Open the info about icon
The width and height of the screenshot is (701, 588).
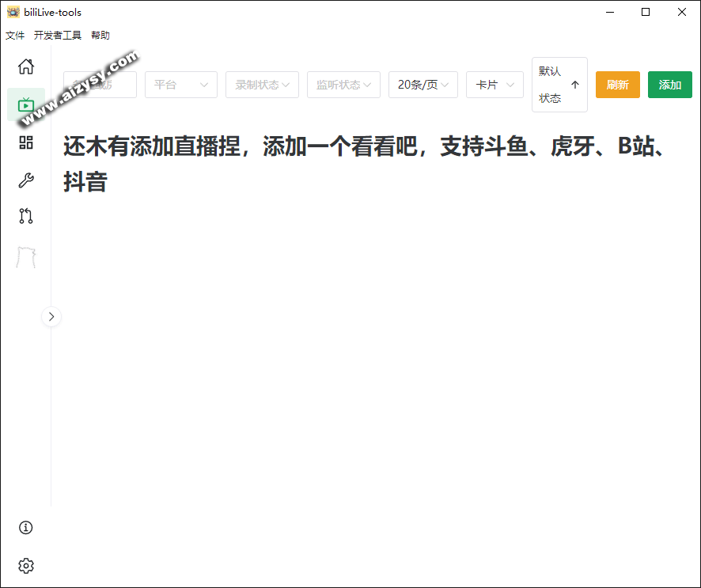(x=26, y=528)
